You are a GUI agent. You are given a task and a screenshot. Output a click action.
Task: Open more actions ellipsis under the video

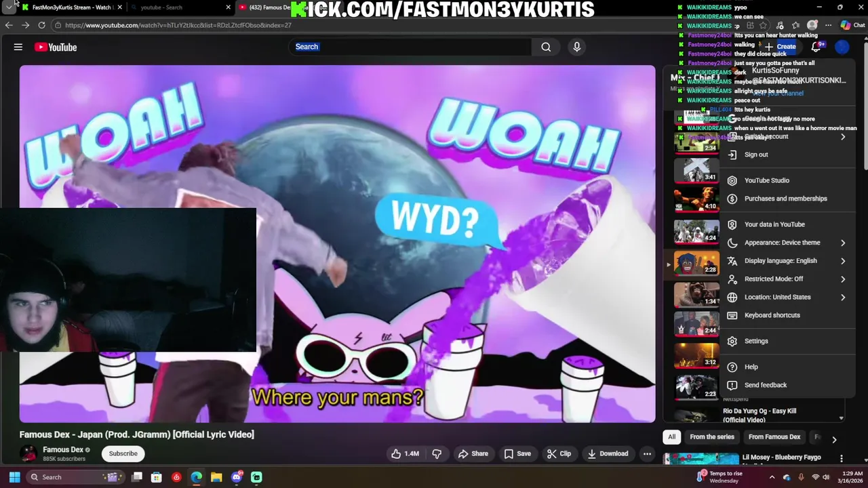click(x=647, y=453)
